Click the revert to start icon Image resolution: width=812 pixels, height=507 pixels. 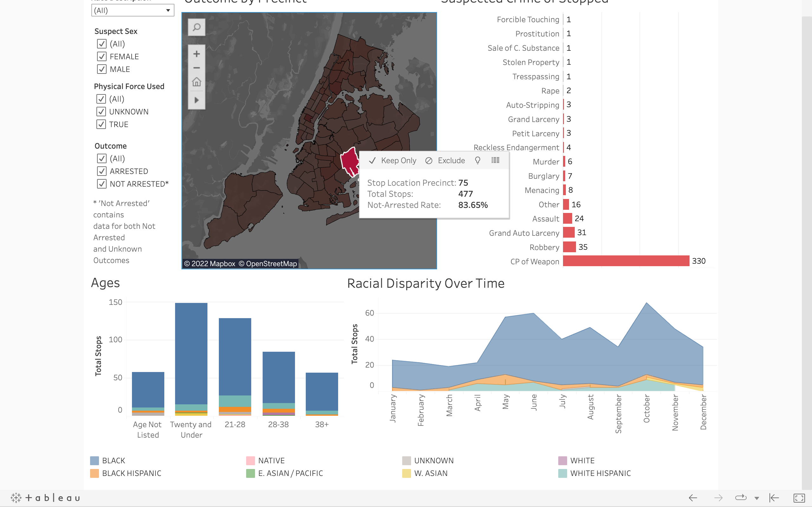coord(774,498)
